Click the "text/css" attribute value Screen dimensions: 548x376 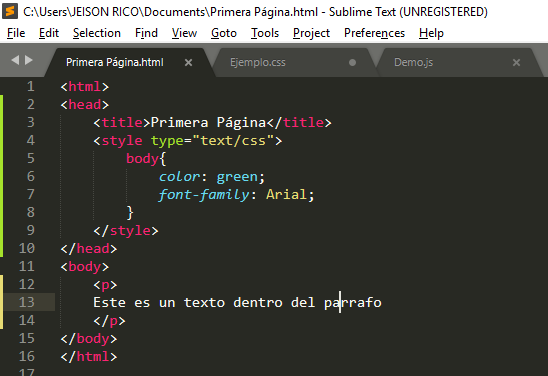pos(233,140)
